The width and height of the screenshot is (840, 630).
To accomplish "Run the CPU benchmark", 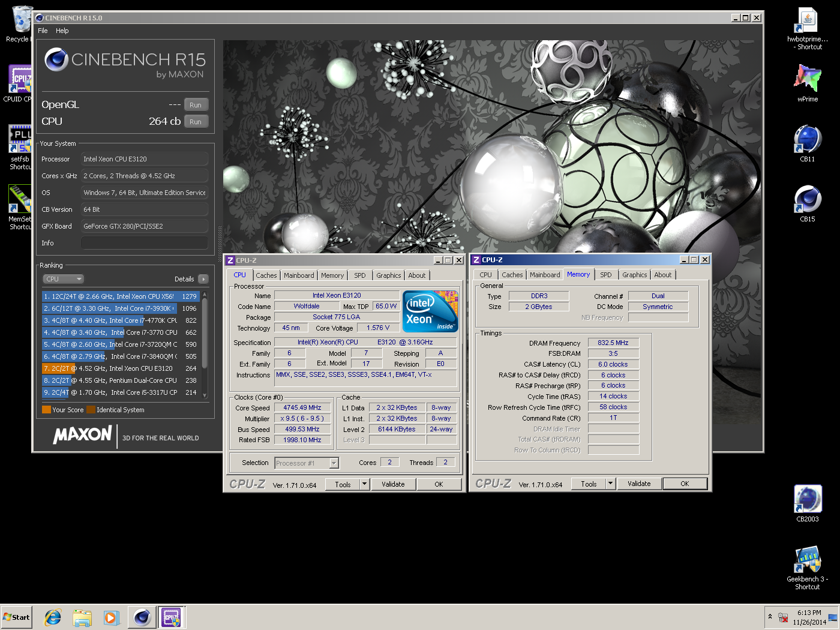I will point(196,122).
